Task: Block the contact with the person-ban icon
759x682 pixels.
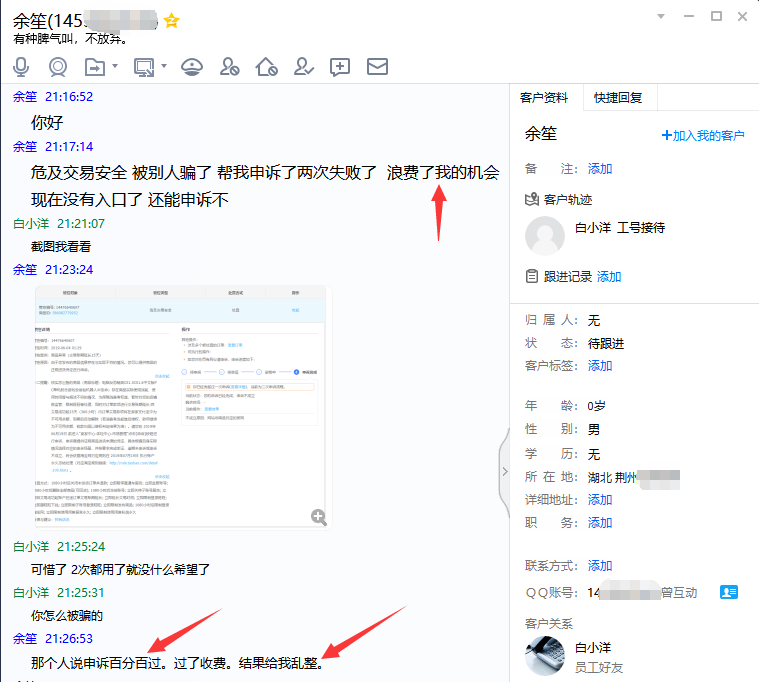Action: click(229, 67)
